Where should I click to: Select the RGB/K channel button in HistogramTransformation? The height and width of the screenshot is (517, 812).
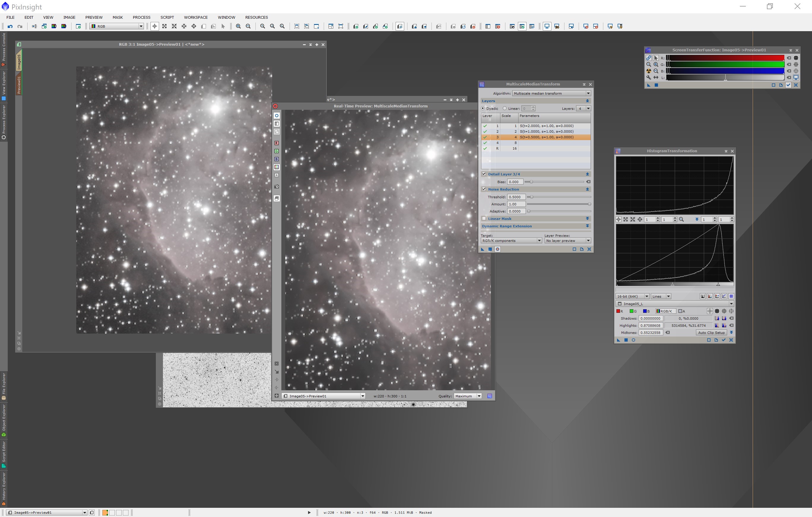coord(665,311)
